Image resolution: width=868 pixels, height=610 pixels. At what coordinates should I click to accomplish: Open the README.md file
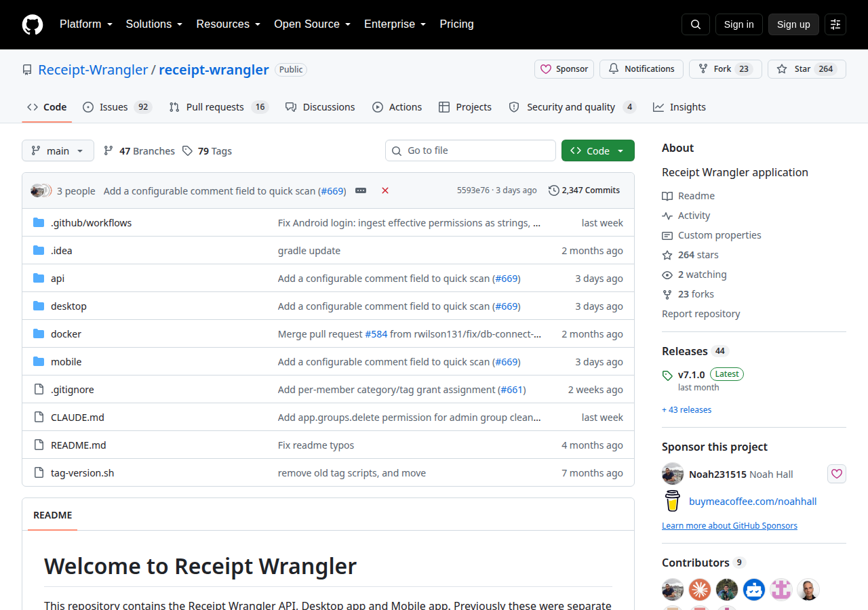[79, 445]
